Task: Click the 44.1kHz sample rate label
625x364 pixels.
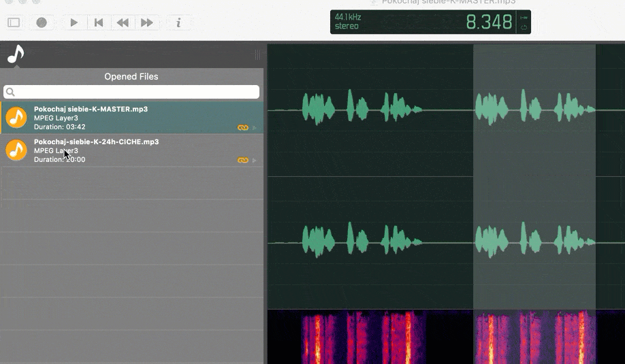Action: click(348, 17)
